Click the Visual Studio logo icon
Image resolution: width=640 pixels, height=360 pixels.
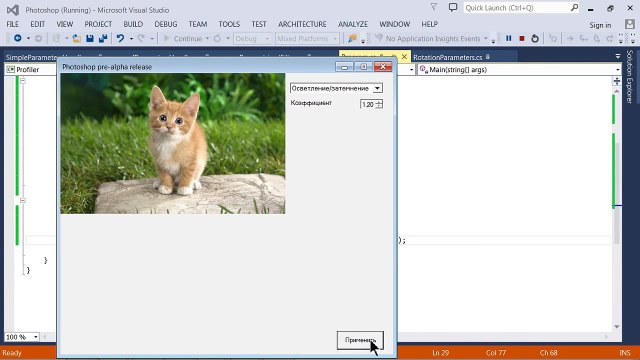(x=13, y=9)
